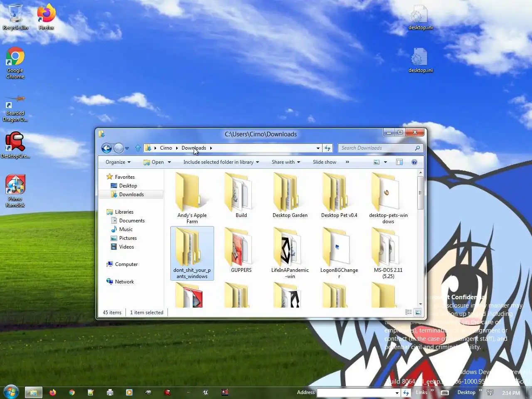Open Chrome from the taskbar

(72, 392)
